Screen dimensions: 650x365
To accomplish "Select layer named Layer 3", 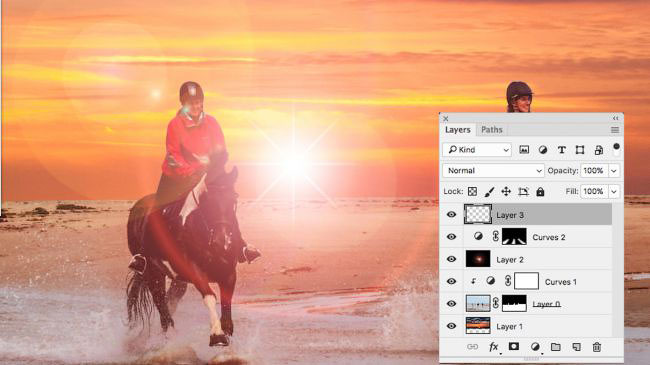I will 510,215.
